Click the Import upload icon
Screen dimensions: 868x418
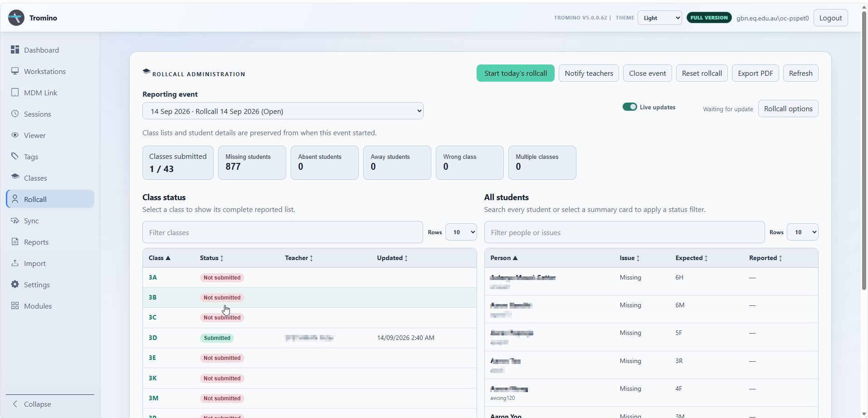coord(15,263)
